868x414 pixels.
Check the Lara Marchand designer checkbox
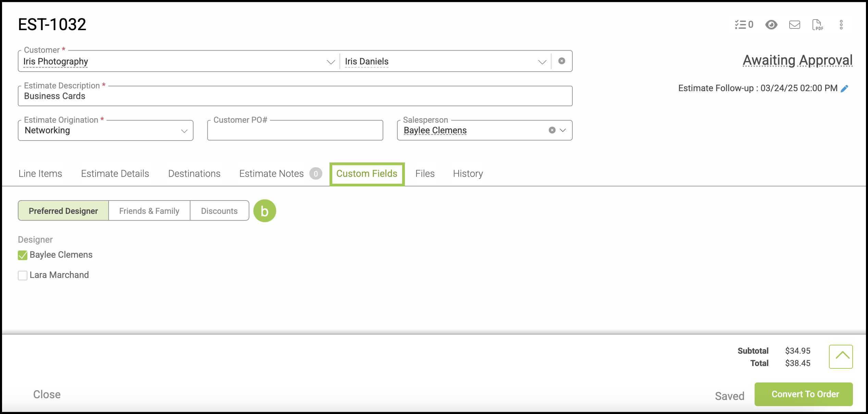tap(23, 276)
